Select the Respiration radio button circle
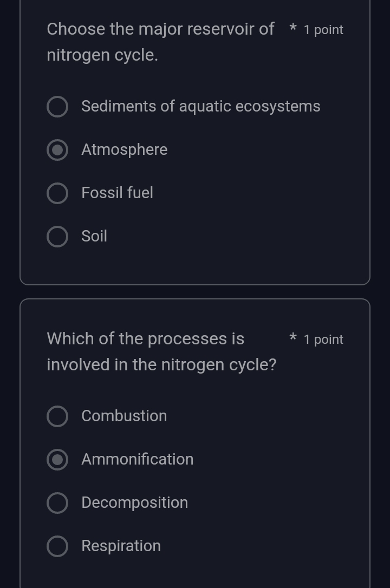The width and height of the screenshot is (390, 588). tap(57, 546)
